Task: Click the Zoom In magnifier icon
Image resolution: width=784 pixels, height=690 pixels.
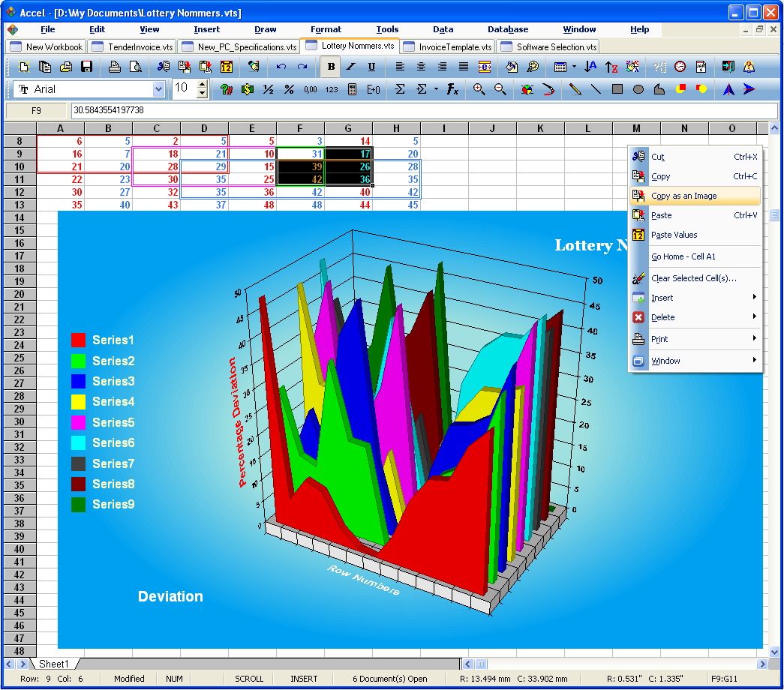Action: (479, 89)
